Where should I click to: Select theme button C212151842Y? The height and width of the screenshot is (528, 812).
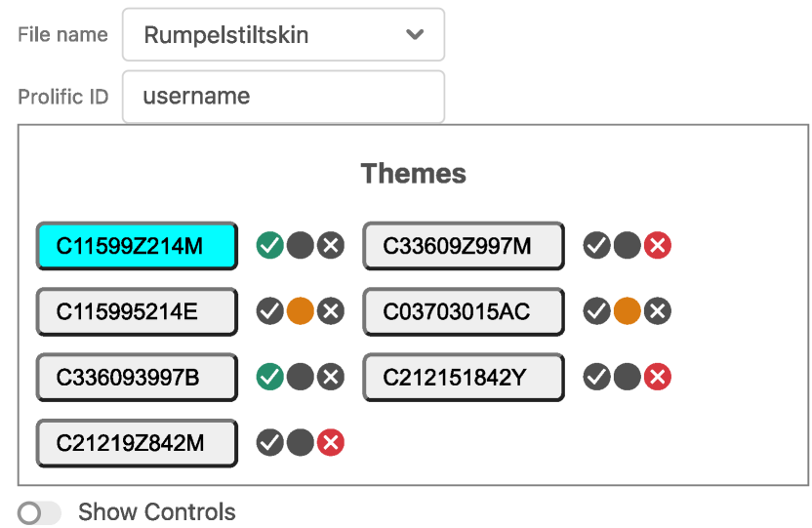click(464, 377)
